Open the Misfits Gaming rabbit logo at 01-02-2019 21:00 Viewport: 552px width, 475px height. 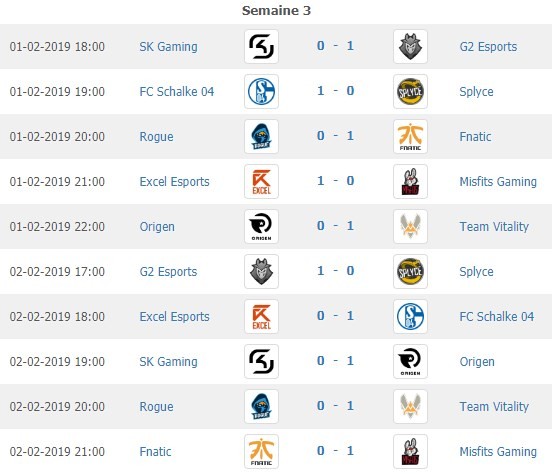tap(410, 181)
